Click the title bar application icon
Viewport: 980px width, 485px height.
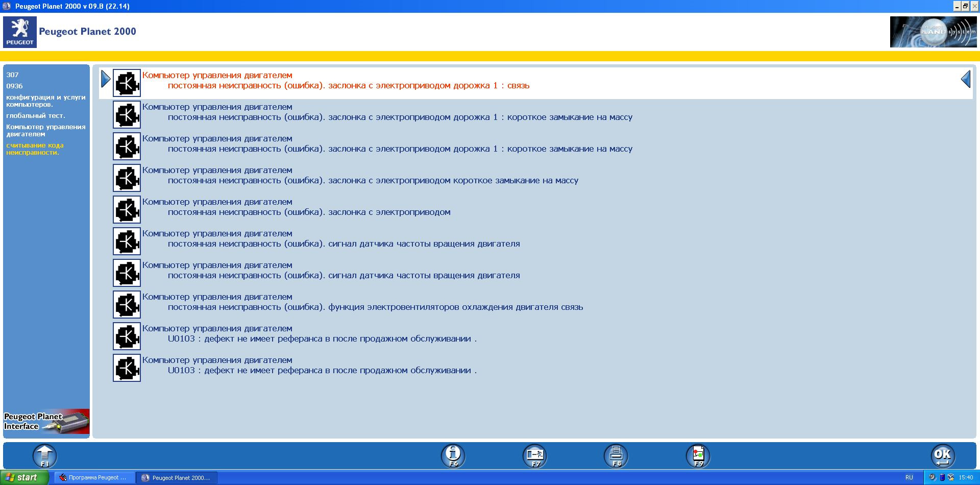(7, 6)
